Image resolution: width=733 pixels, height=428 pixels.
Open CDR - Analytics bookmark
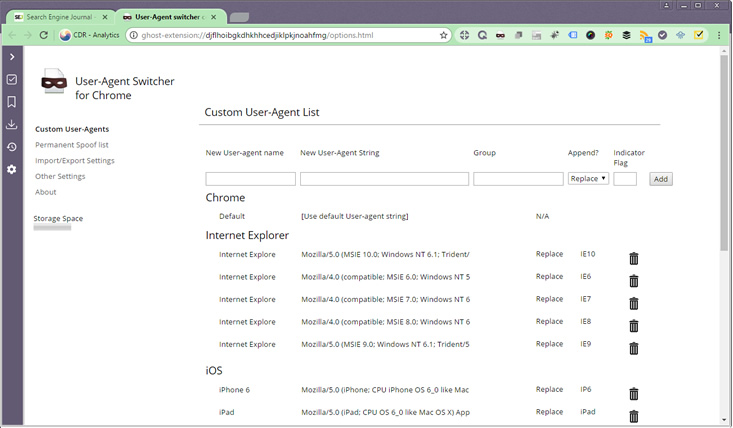(x=90, y=35)
